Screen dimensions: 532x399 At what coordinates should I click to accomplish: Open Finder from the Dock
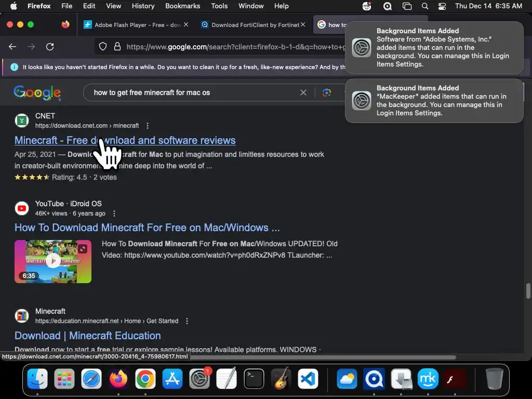pos(37,379)
